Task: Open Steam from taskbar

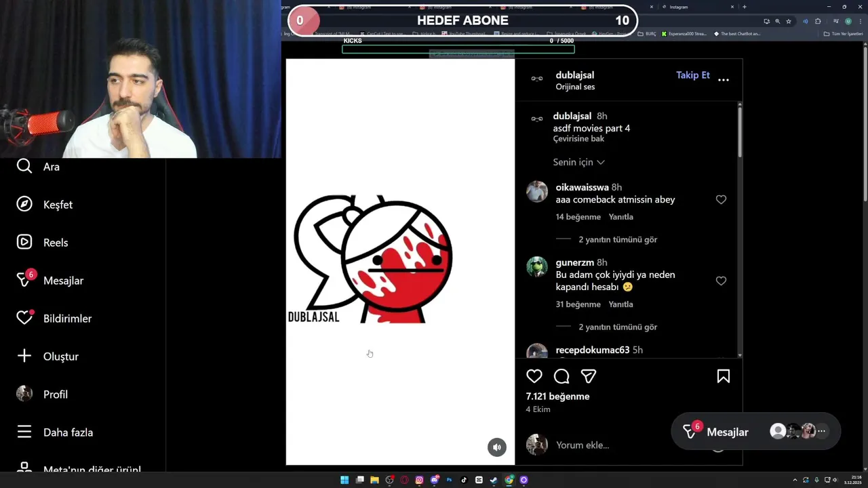Action: coord(494,480)
